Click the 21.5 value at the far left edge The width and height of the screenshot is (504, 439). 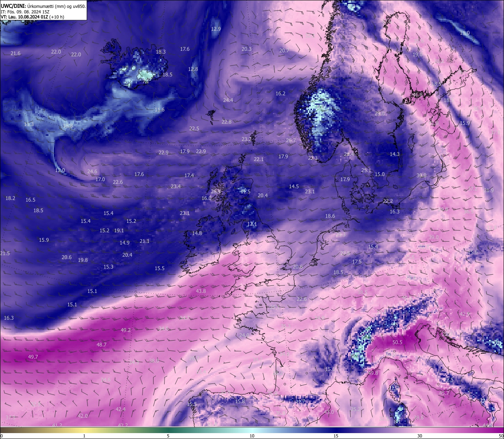5,253
